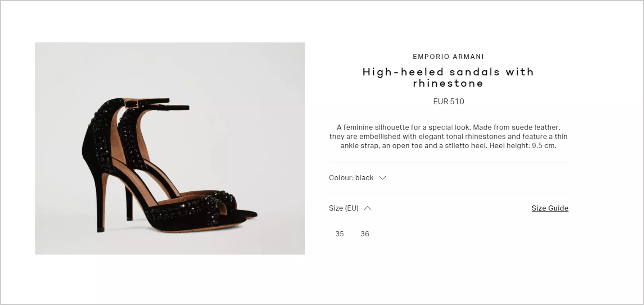Expand the Colour dropdown chevron
This screenshot has height=305, width=644.
(x=382, y=178)
